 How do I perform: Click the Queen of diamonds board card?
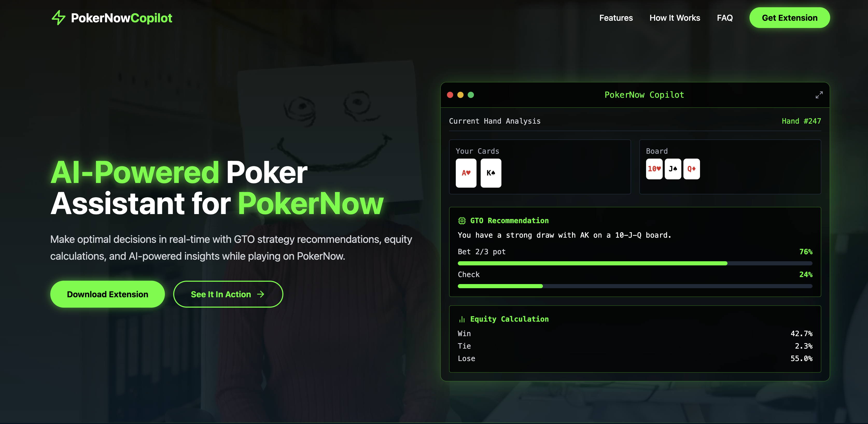pyautogui.click(x=691, y=169)
